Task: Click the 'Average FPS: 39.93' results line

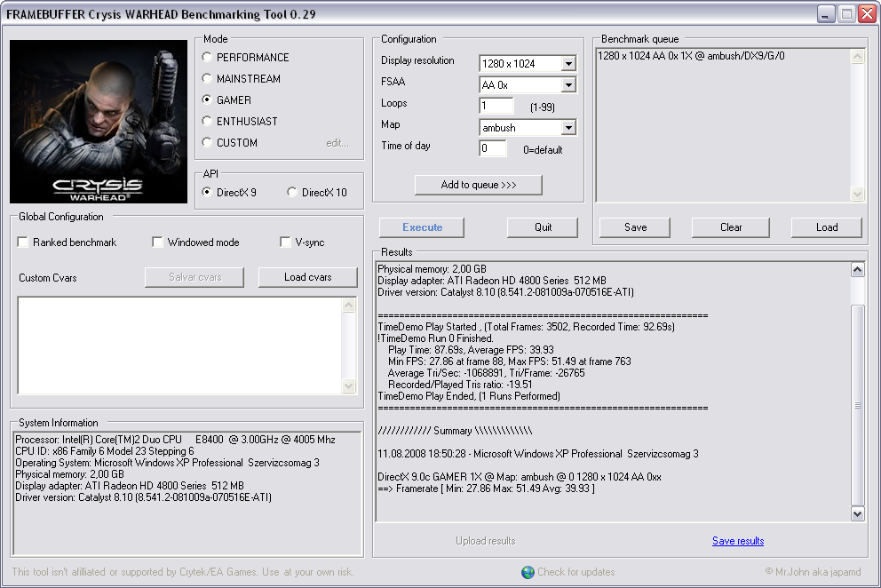Action: click(471, 350)
